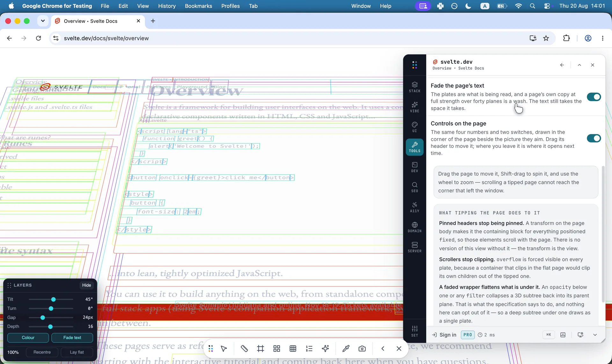
Task: Click the four-squares layout tool
Action: 277,349
